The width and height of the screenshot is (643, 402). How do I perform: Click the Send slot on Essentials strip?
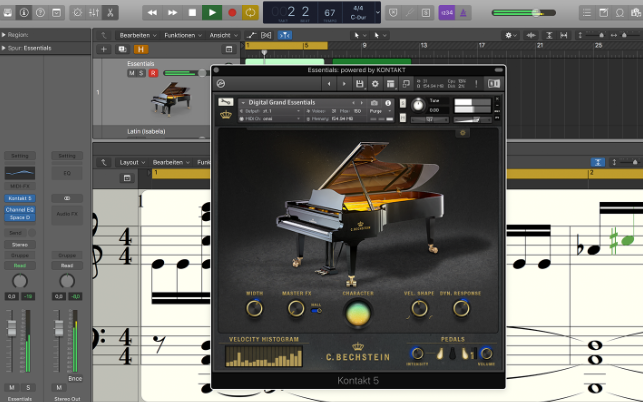(16, 233)
